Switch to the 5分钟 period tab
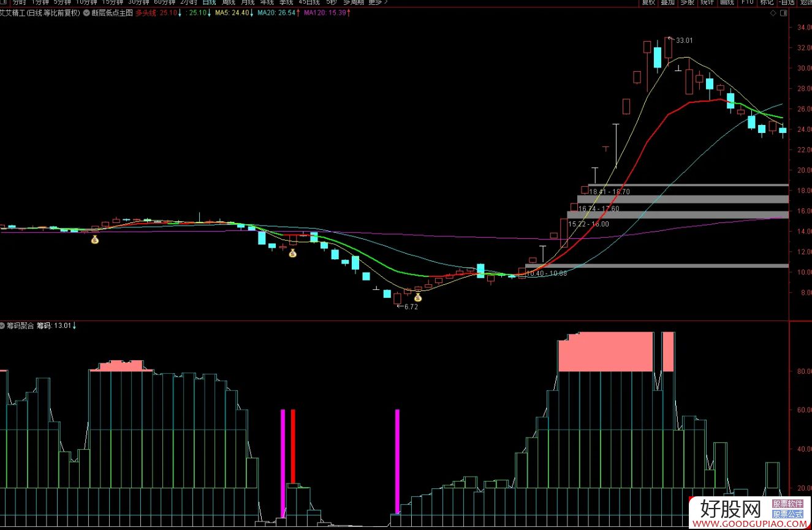This screenshot has height=530, width=812. click(x=62, y=2)
